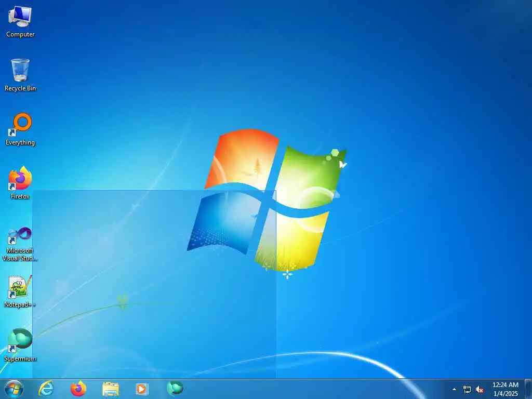532x399 pixels.
Task: Select the Notepad++ desktop shortcut
Action: [20, 291]
